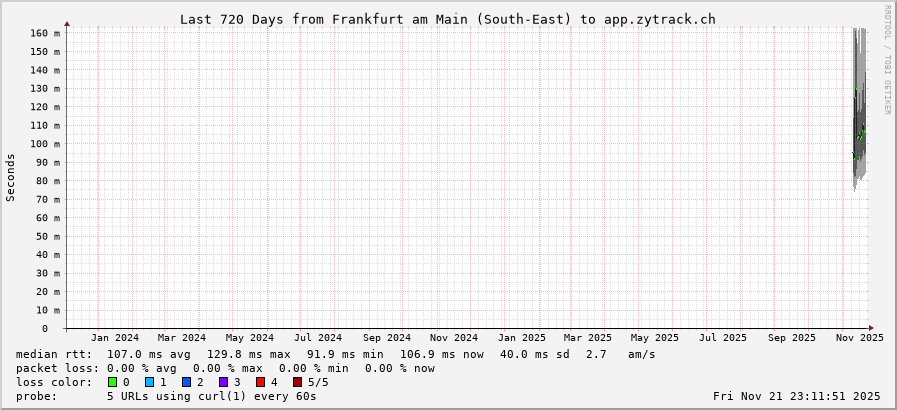Select the dark red 5/5 loss swatch
This screenshot has height=410, width=897.
(297, 382)
